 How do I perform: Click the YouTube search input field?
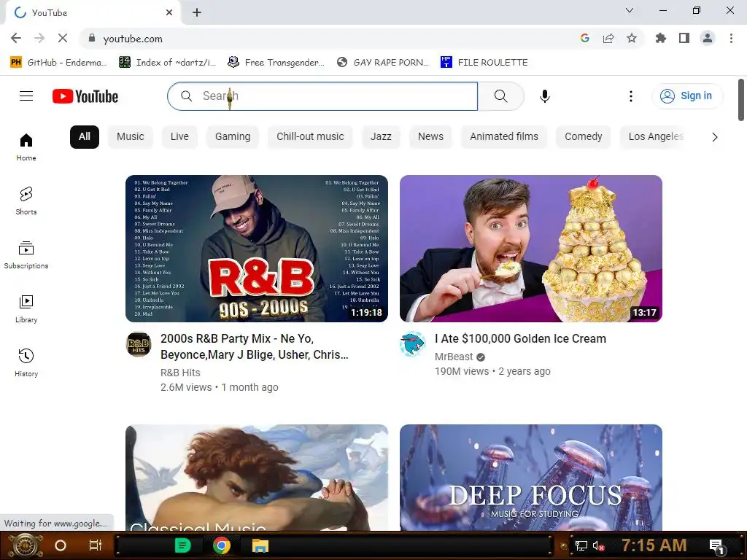[x=322, y=96]
